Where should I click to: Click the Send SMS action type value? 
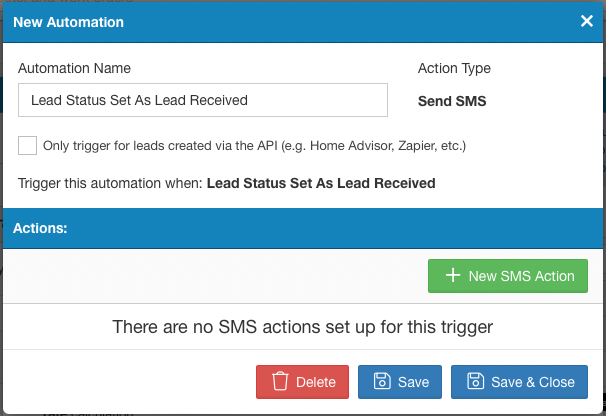coord(452,101)
